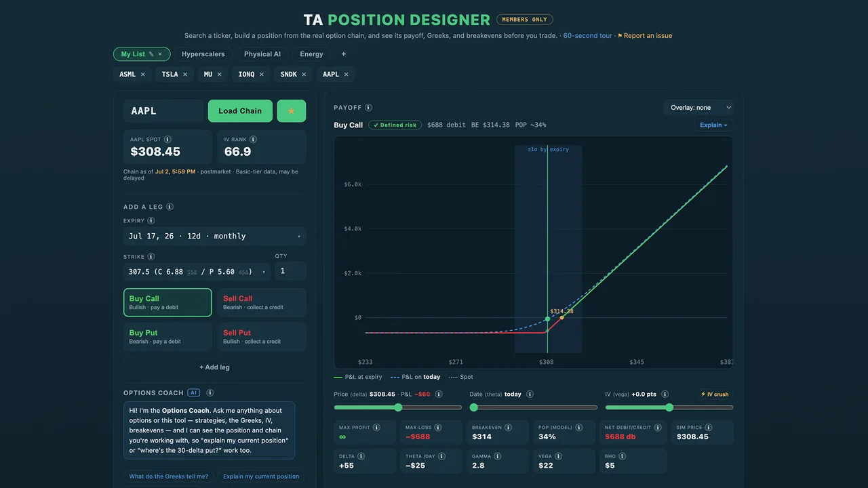
Task: Remove MU from the ticker list
Action: coord(219,75)
